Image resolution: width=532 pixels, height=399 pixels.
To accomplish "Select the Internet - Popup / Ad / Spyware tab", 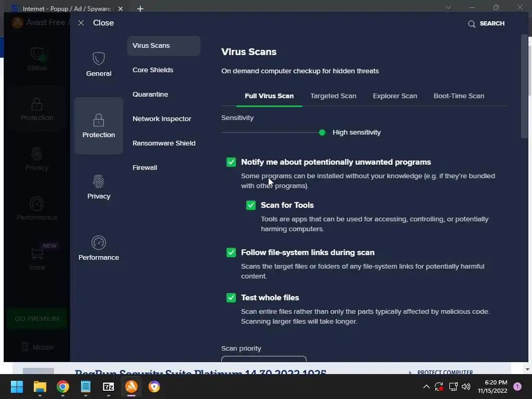I will (x=66, y=9).
